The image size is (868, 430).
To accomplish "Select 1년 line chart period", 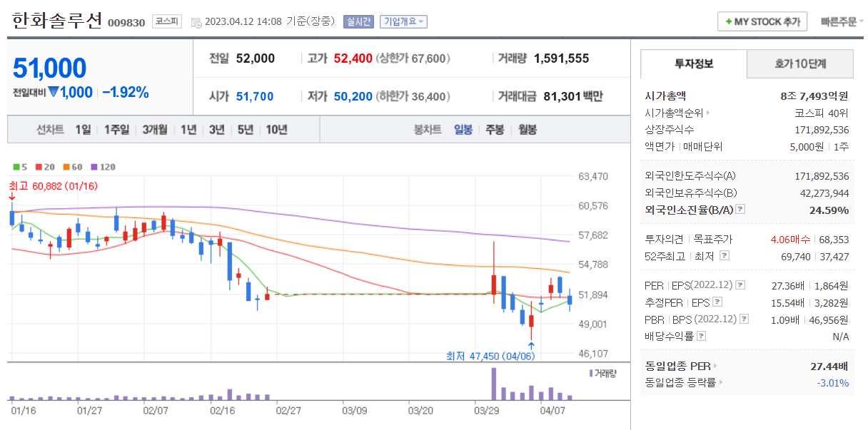I will 188,129.
